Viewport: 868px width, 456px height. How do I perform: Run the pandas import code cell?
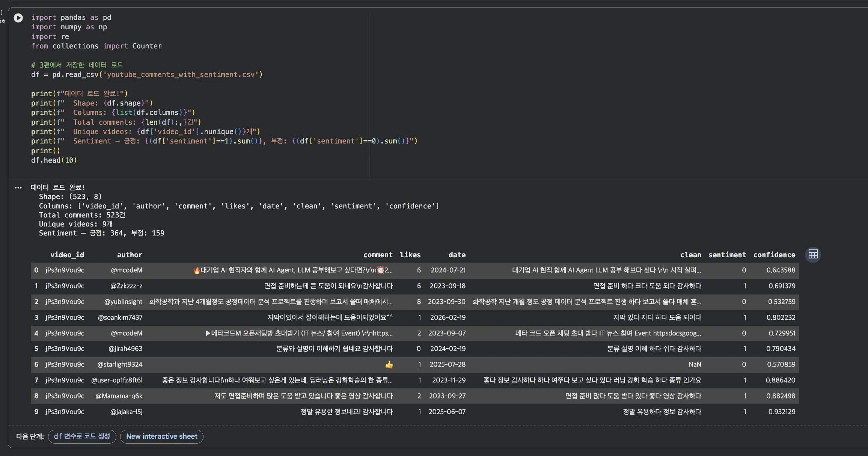pos(18,18)
